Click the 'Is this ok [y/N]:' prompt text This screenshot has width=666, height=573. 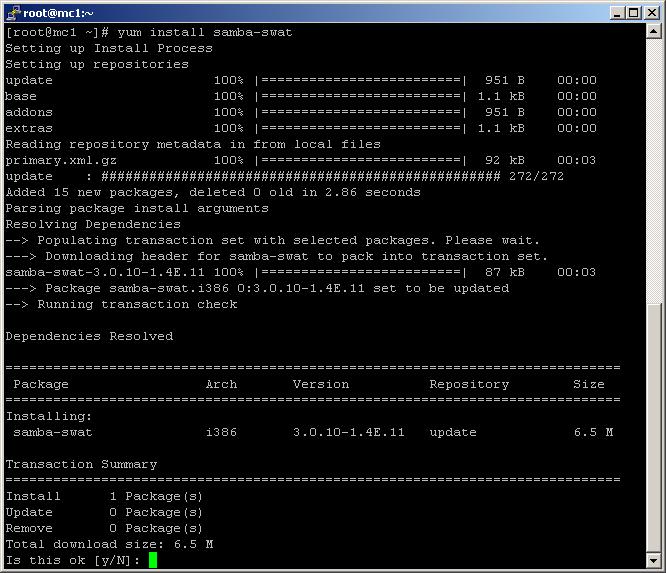coord(73,561)
